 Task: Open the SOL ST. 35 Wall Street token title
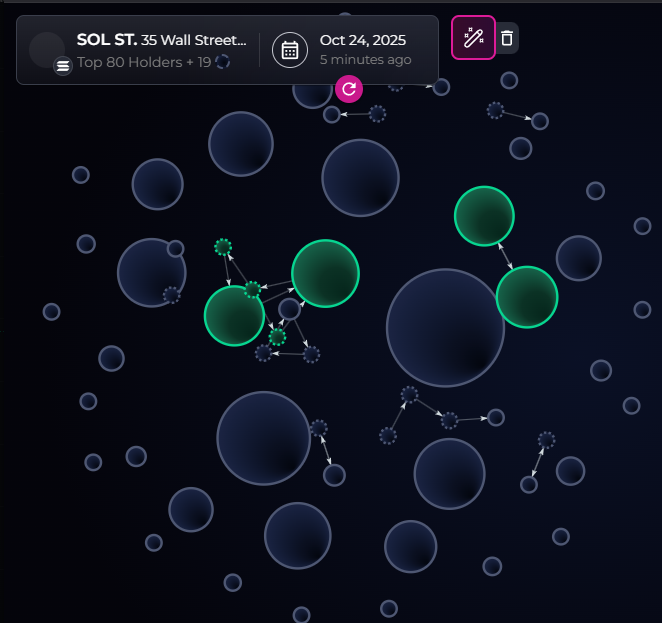click(161, 40)
